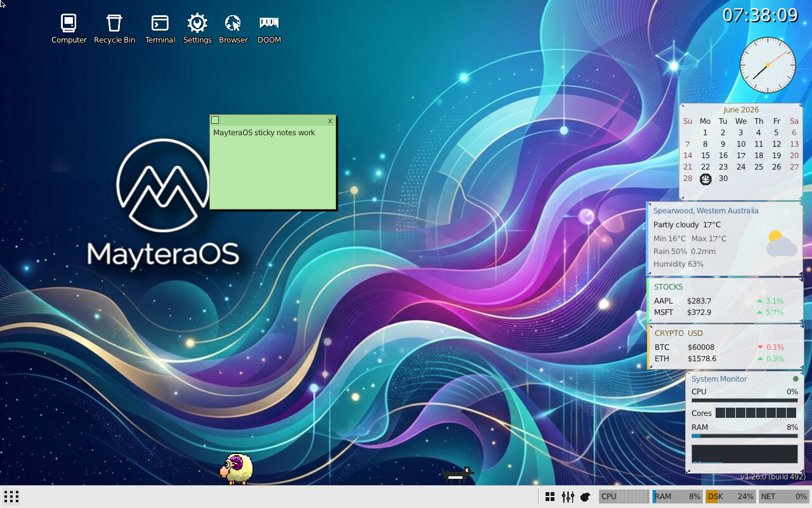Close the sticky note with its x
This screenshot has width=812, height=508.
tap(330, 121)
